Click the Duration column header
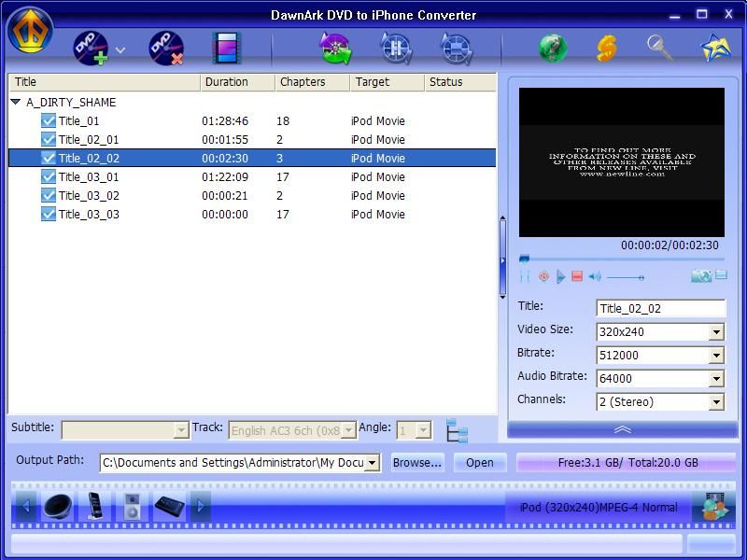Image resolution: width=747 pixels, height=560 pixels. [238, 82]
